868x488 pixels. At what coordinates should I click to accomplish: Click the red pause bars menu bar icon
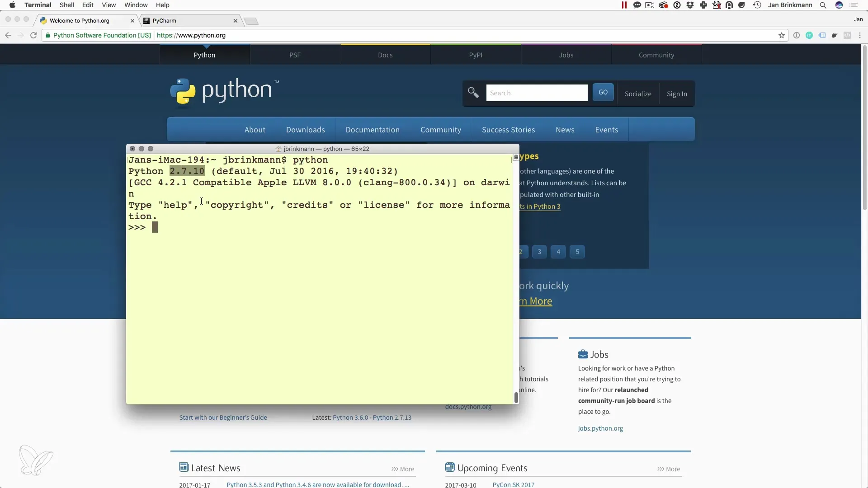[x=624, y=5]
